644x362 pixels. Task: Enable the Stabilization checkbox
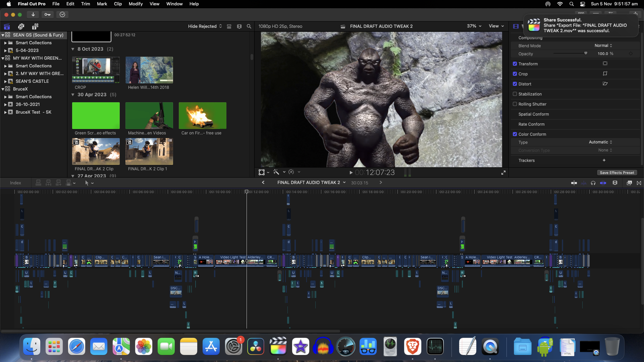click(x=515, y=94)
